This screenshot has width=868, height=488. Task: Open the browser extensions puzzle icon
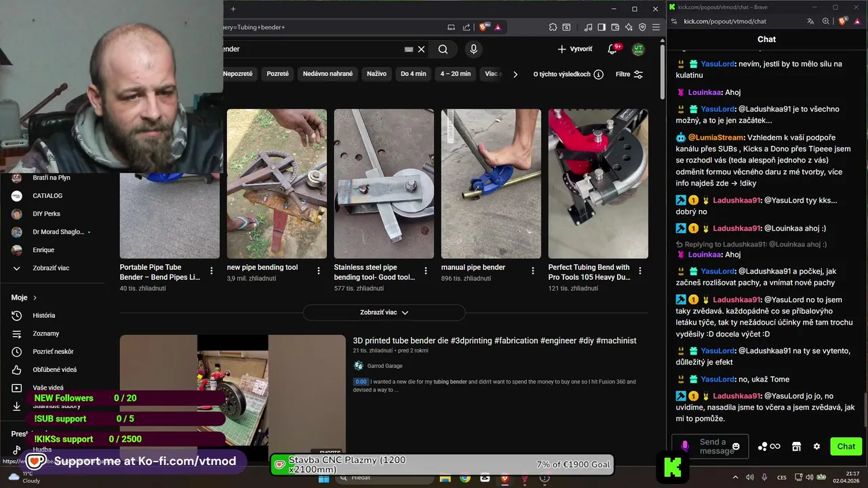[x=553, y=27]
